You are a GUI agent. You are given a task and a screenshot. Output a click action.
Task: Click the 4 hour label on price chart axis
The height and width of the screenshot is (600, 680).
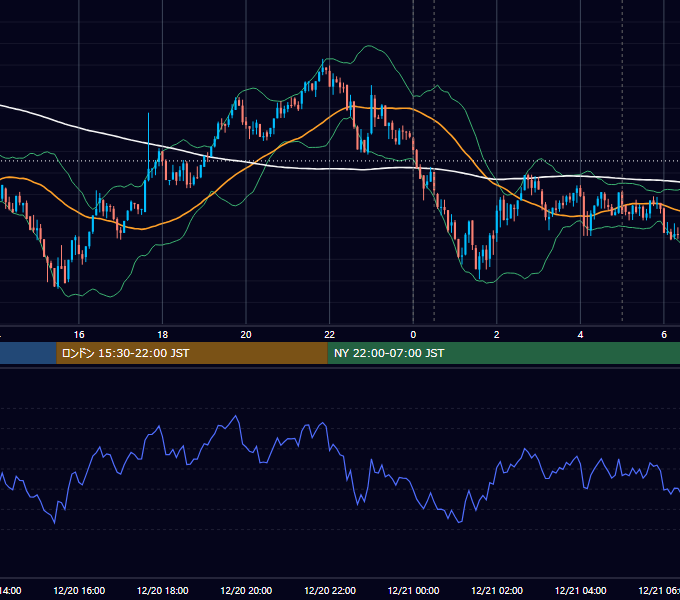coord(580,335)
